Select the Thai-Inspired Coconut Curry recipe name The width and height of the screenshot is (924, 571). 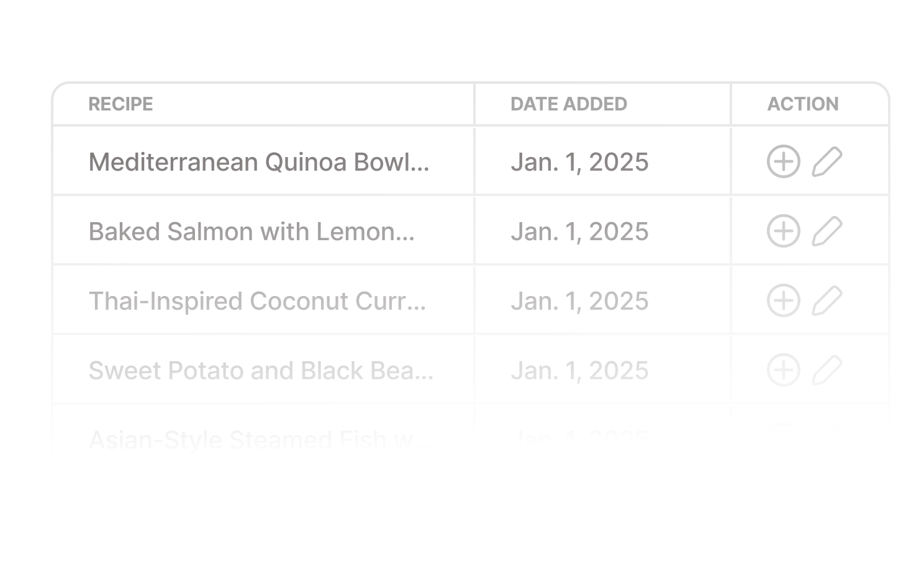click(x=259, y=300)
